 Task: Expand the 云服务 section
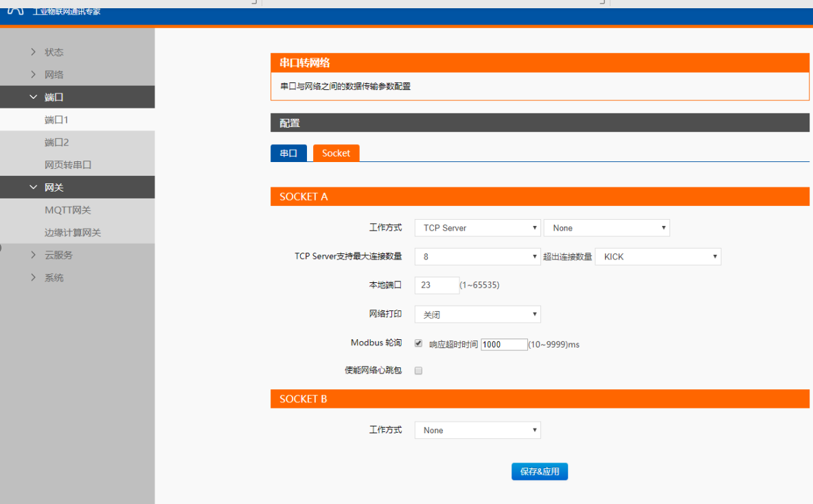tap(58, 255)
